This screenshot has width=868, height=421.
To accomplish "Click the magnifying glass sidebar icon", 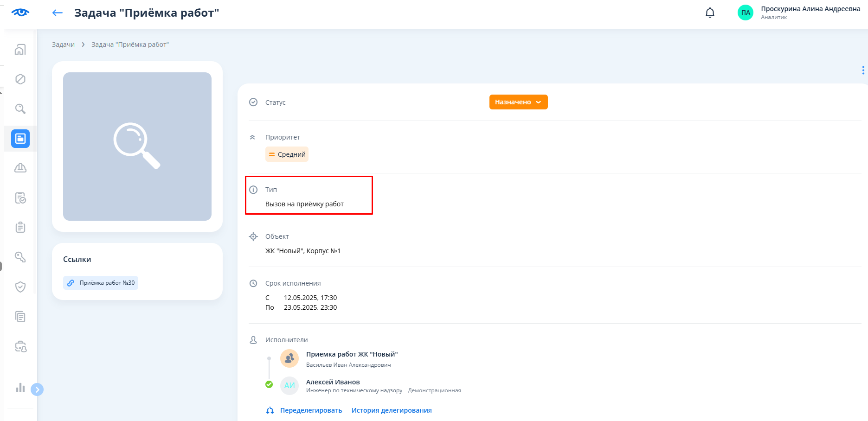I will click(x=20, y=109).
